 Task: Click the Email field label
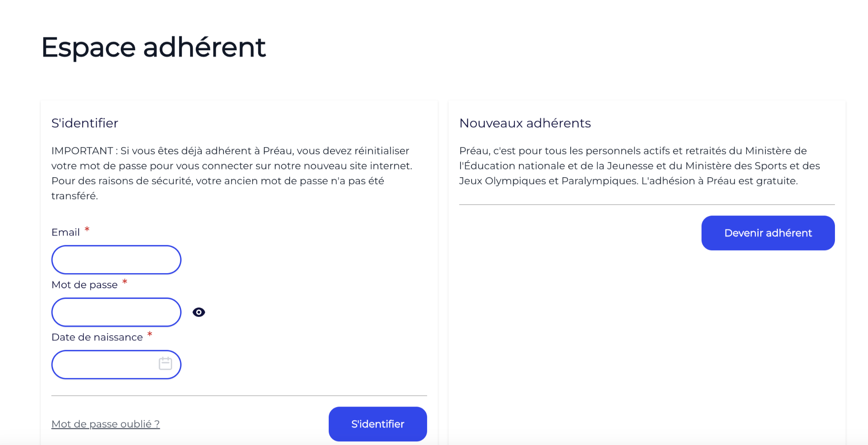coord(66,232)
